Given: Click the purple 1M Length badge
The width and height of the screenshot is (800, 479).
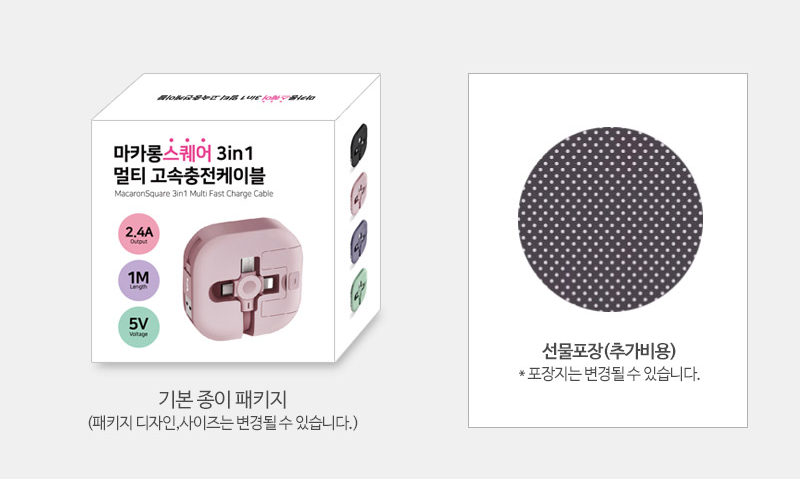Looking at the screenshot, I should point(139,280).
